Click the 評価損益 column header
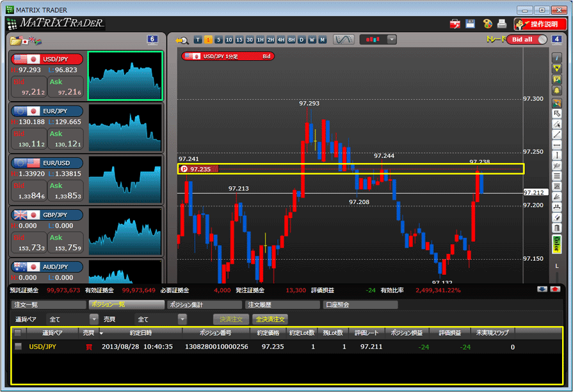The height and width of the screenshot is (392, 573). tap(449, 333)
